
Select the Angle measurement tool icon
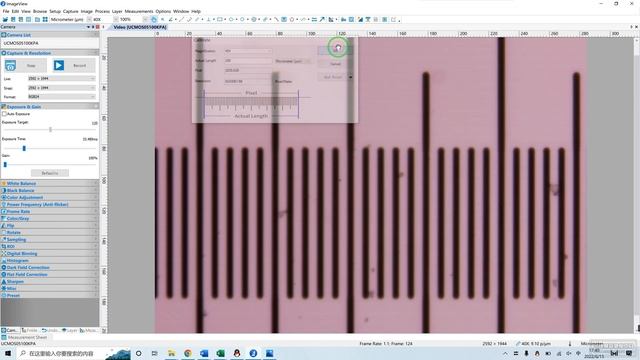pos(171,20)
